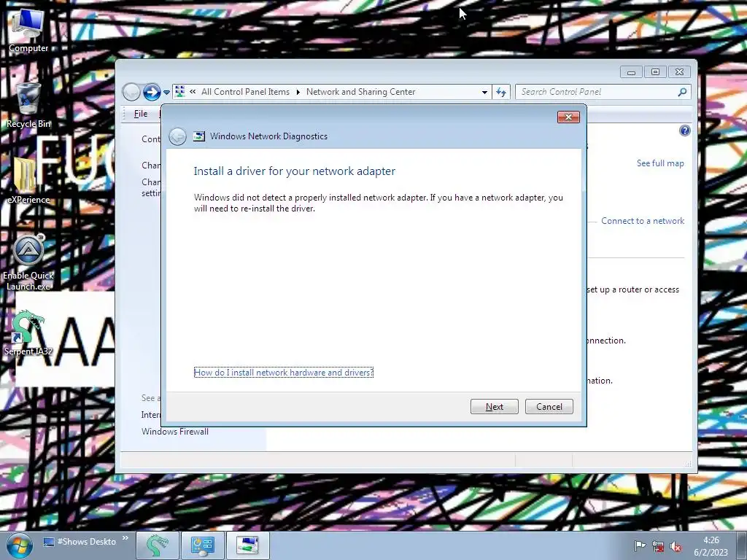
Task: Launch Enable Quick Launch.exe desktop icon
Action: [28, 262]
